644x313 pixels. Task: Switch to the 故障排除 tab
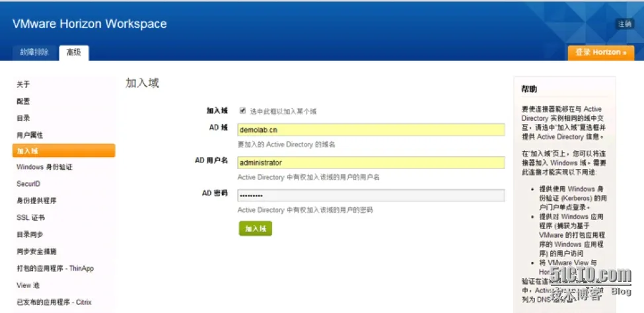click(34, 53)
